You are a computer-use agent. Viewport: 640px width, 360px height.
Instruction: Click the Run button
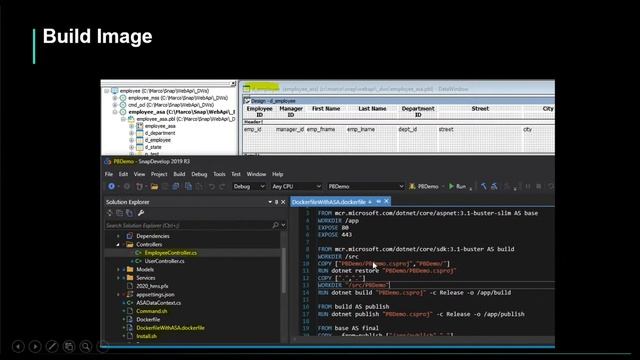point(458,187)
